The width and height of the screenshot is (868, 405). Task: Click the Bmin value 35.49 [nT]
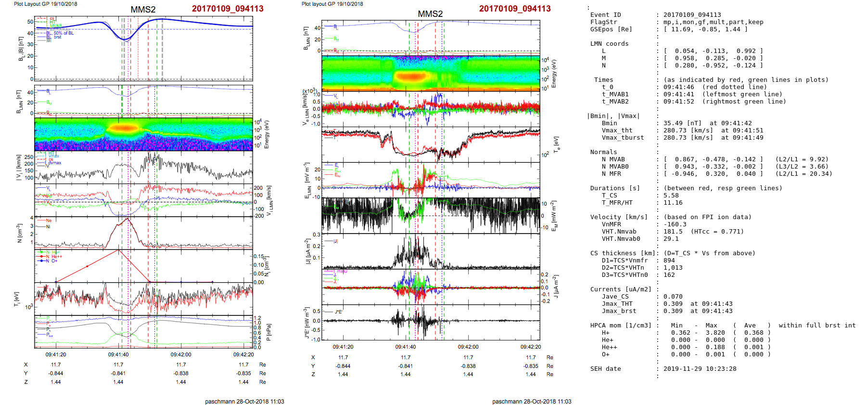pos(683,123)
